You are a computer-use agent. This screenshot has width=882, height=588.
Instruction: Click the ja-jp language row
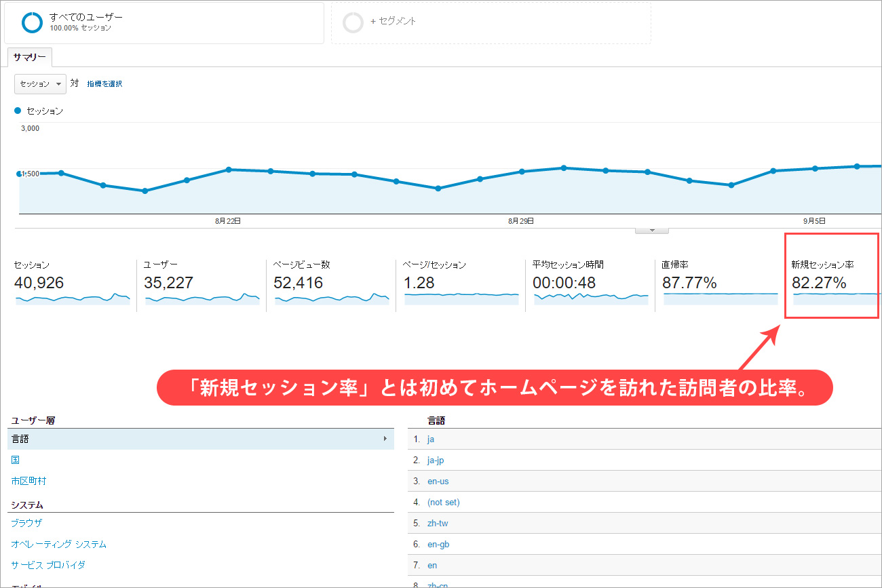645,460
